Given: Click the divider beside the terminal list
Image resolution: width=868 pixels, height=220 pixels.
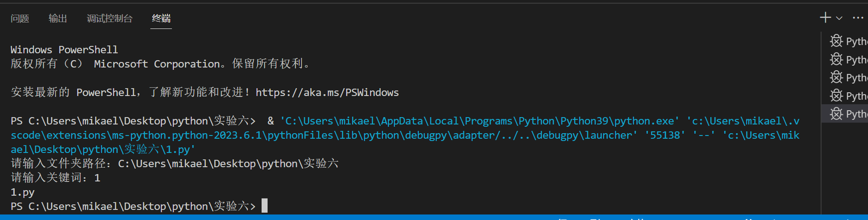Looking at the screenshot, I should 821,119.
